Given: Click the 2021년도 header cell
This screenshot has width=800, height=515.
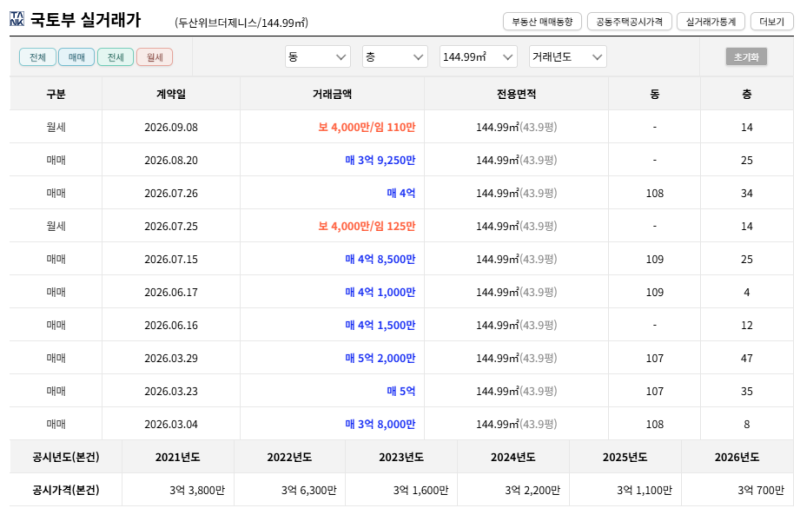Looking at the screenshot, I should click(x=178, y=457).
